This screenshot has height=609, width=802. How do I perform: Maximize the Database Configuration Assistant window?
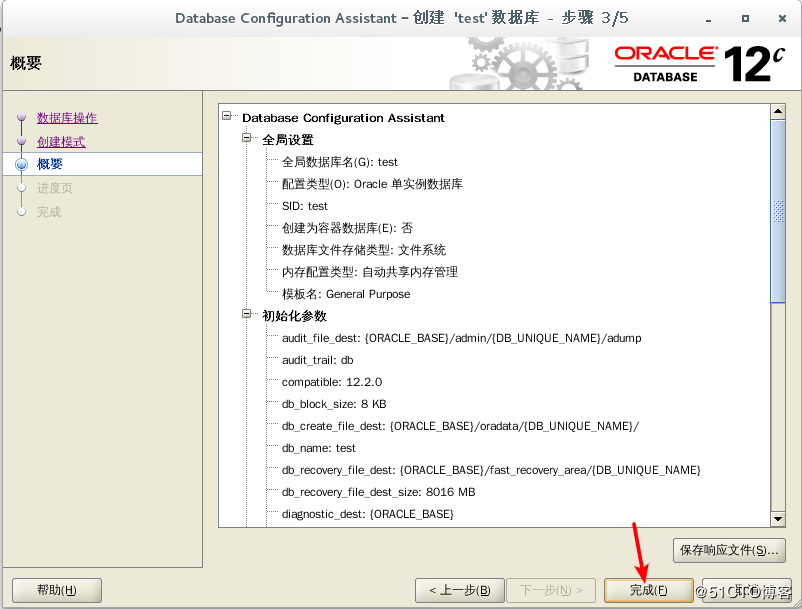(x=745, y=18)
